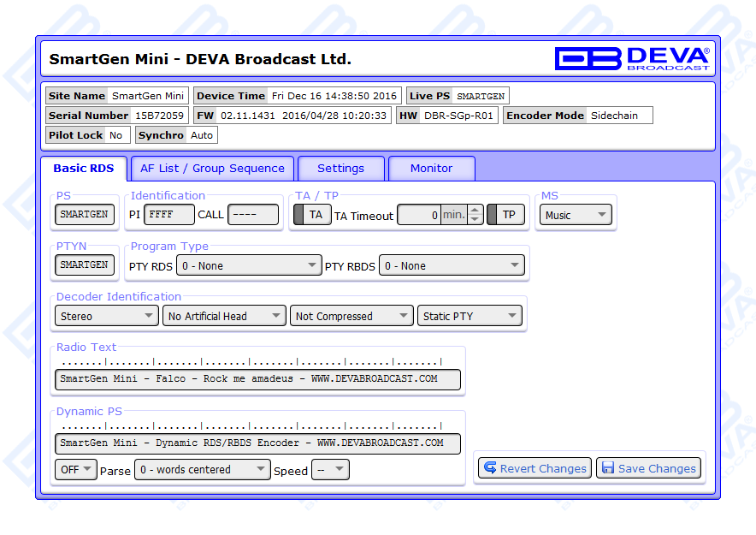This screenshot has width=756, height=535.
Task: Decrease the TA Timeout minutes
Action: (475, 220)
